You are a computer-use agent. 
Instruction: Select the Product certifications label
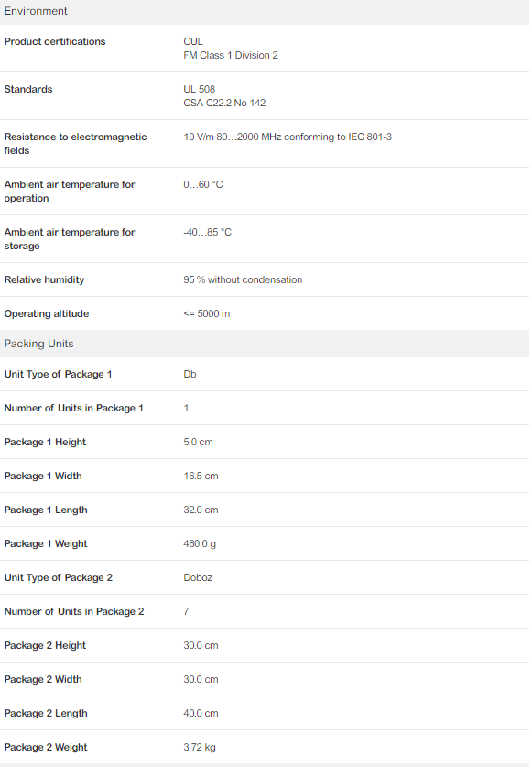click(x=55, y=41)
